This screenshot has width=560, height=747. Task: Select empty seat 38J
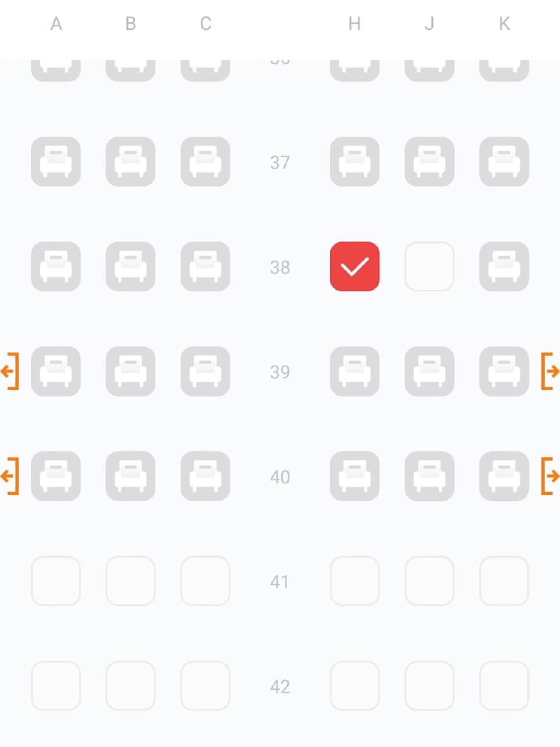(x=429, y=267)
